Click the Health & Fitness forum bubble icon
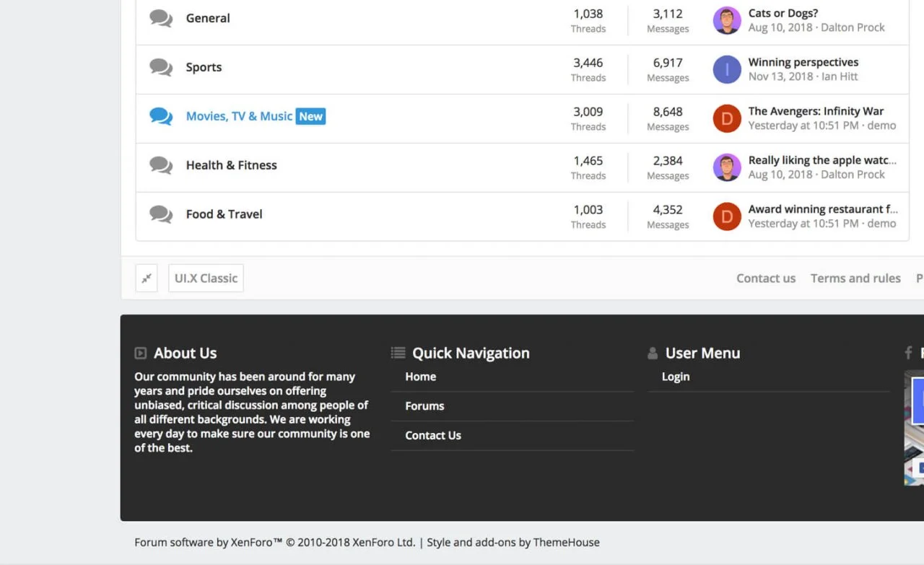Image resolution: width=924 pixels, height=565 pixels. point(160,166)
